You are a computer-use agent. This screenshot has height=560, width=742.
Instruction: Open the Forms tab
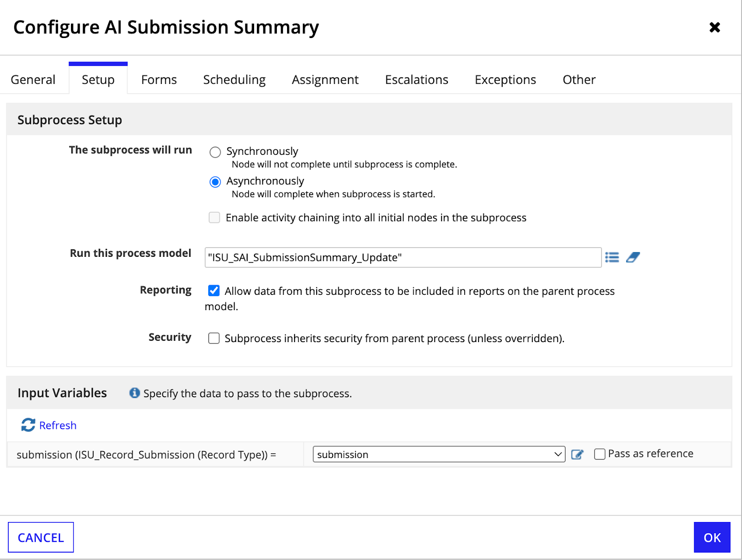159,80
